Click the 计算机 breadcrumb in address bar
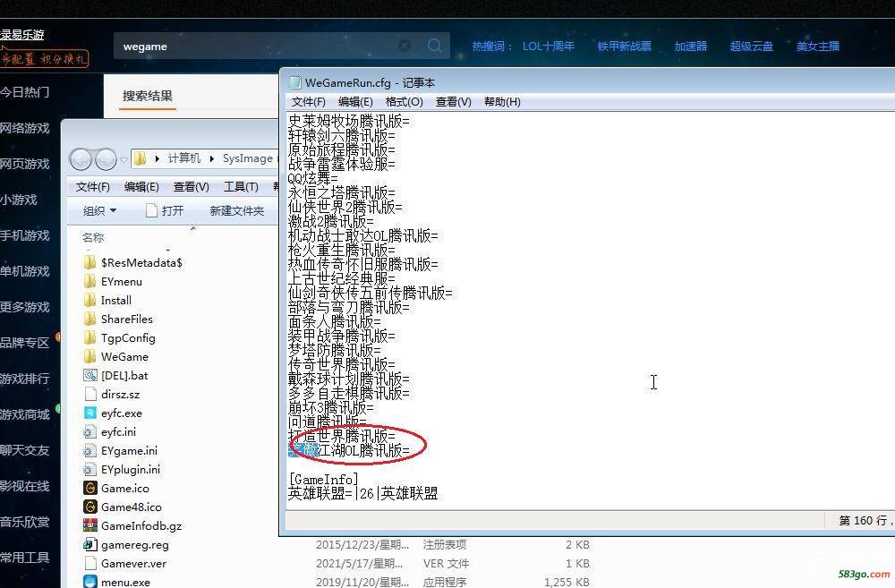The width and height of the screenshot is (895, 588). pos(183,158)
